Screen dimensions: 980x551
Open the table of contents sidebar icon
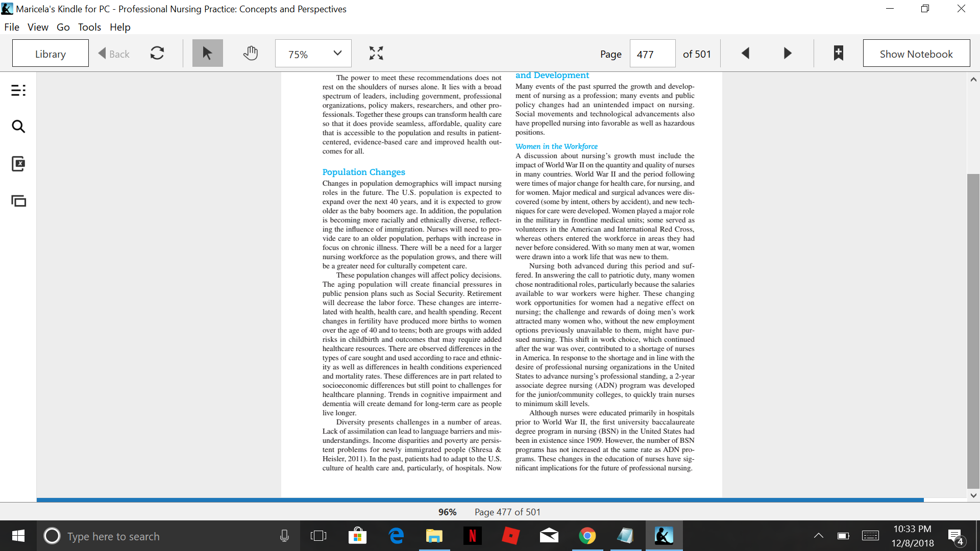18,90
